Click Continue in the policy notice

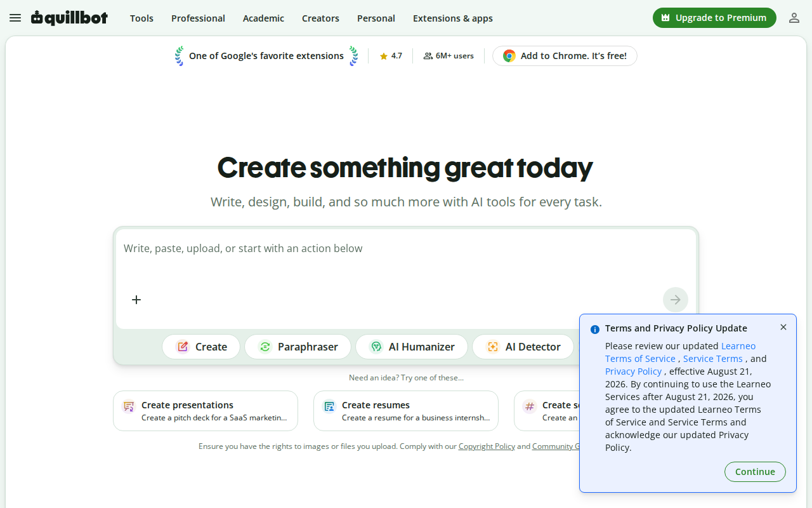pos(755,472)
